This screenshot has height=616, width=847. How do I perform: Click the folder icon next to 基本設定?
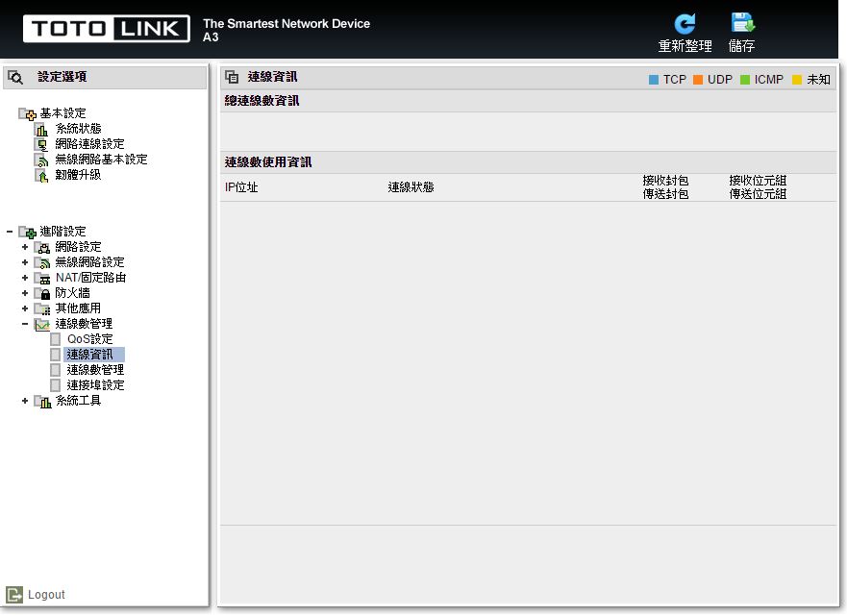tap(28, 114)
